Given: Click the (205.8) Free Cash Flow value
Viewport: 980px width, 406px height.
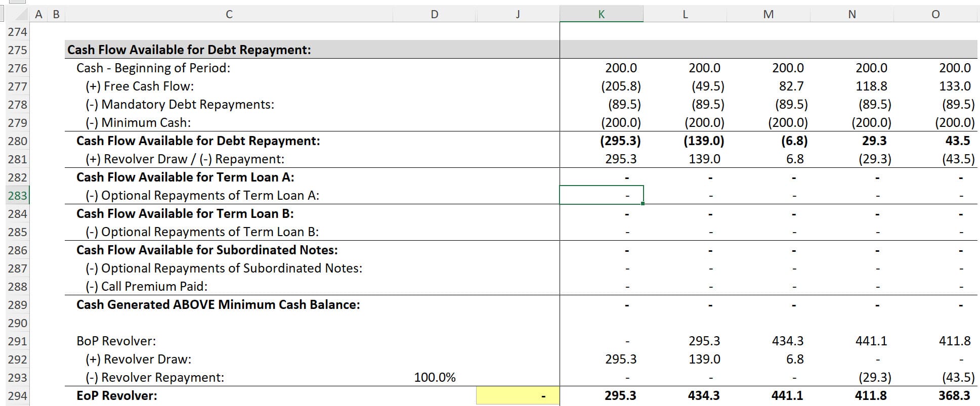Looking at the screenshot, I should click(x=621, y=86).
